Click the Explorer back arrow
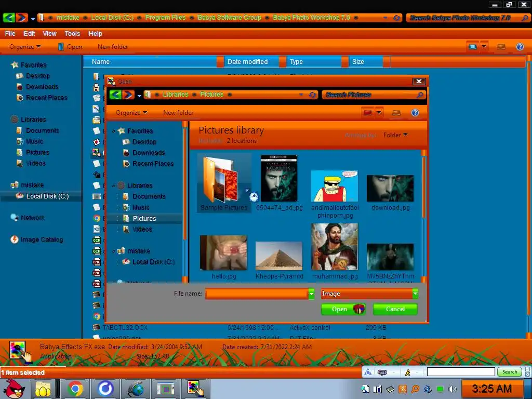This screenshot has height=399, width=532. (9, 18)
